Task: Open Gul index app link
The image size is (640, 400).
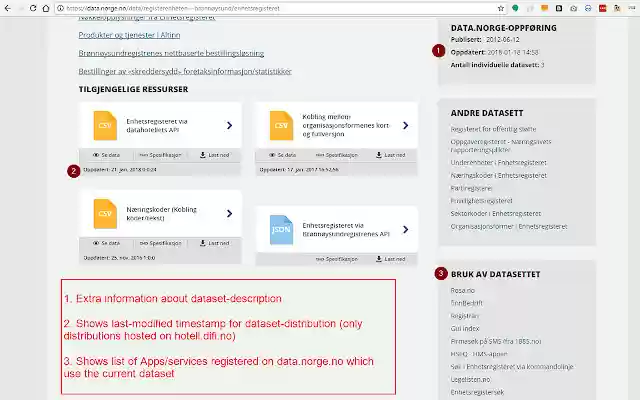Action: tap(465, 329)
